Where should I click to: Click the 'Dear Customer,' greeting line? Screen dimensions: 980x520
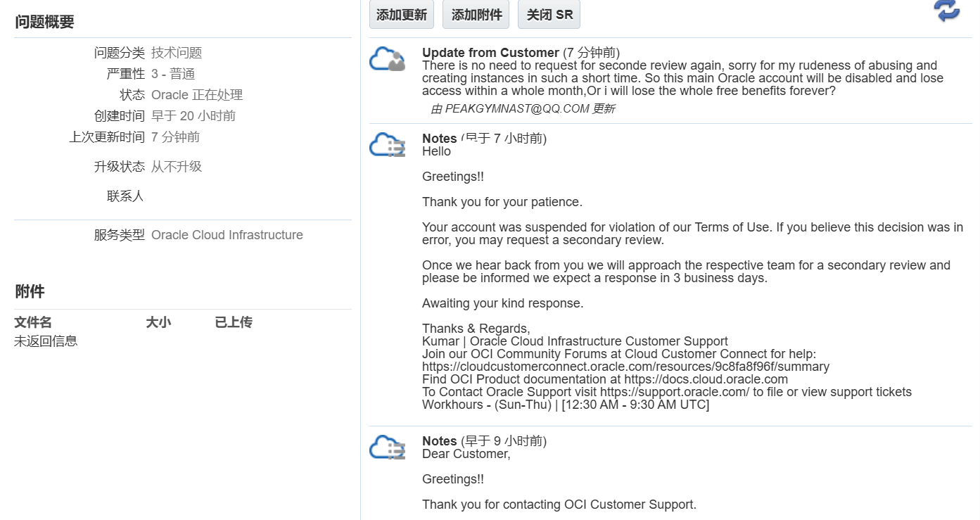[x=466, y=454]
